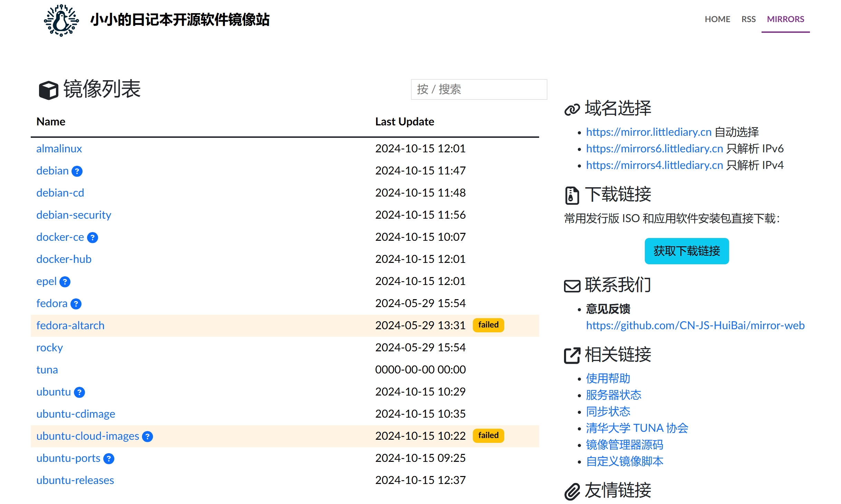
Task: Click the penguin site logo
Action: 61,20
